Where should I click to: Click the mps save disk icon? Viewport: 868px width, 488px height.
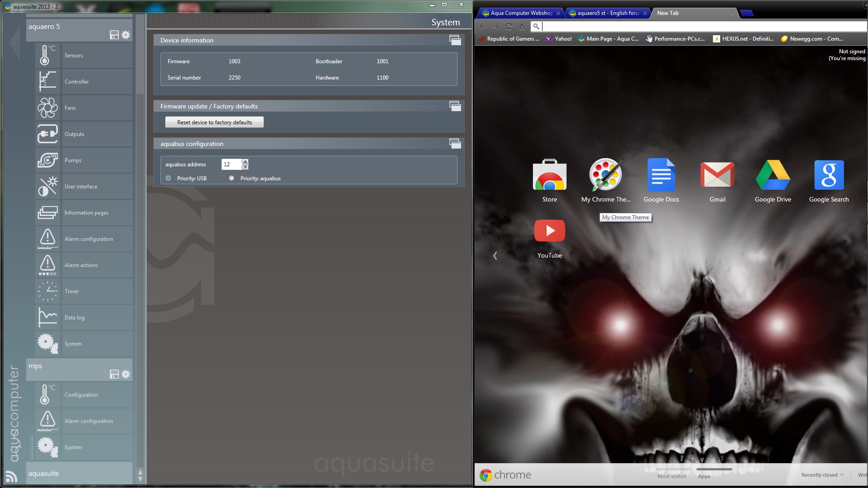114,374
